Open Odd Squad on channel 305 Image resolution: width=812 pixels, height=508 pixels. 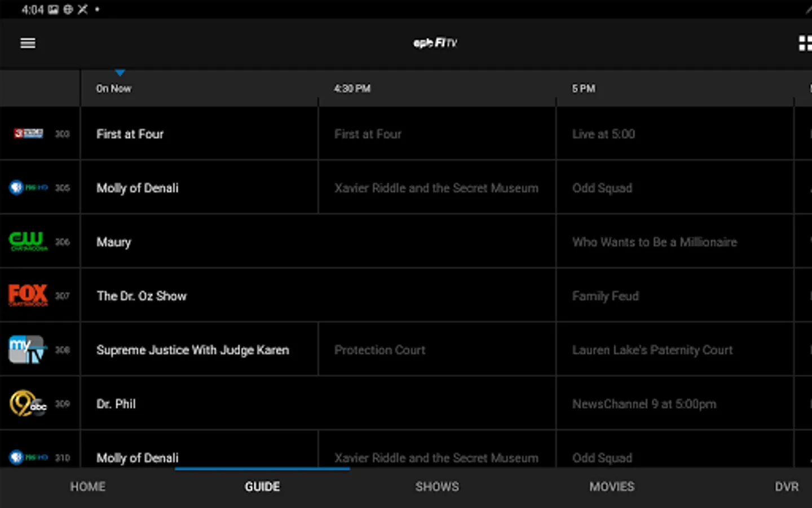(675, 187)
